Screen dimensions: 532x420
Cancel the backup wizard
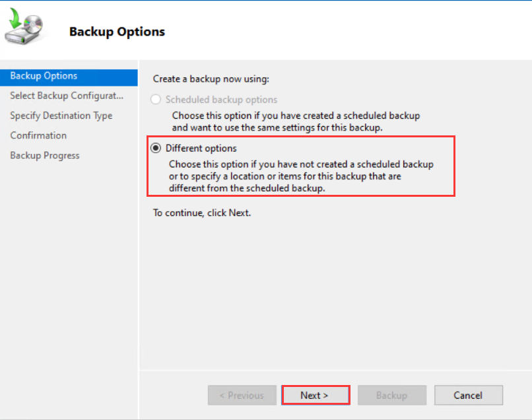469,395
